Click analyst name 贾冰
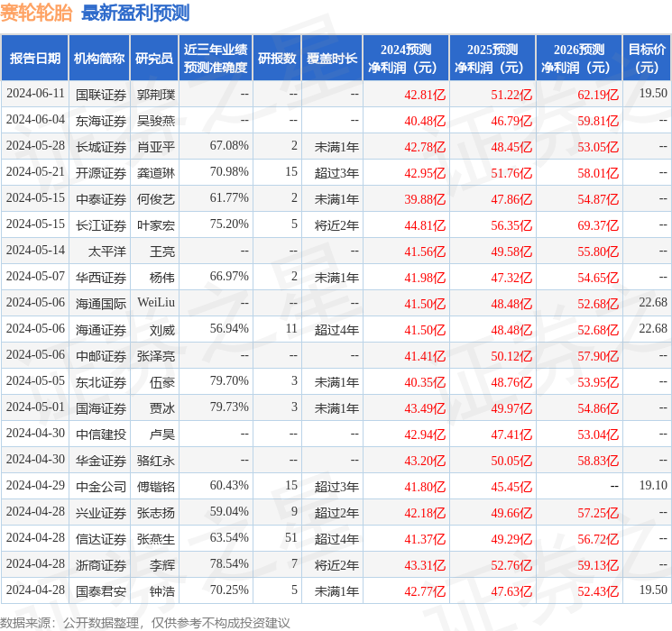The width and height of the screenshot is (672, 631). point(162,408)
